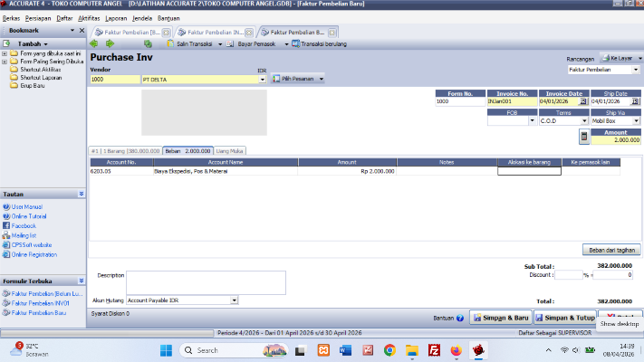644x362 pixels.
Task: Click the Invoice No. field
Action: (512, 101)
